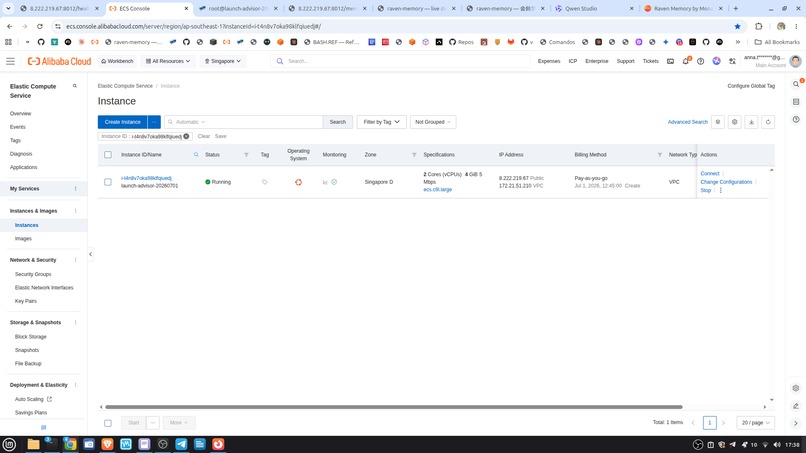The image size is (806, 453).
Task: Click the Connect action link
Action: point(709,174)
